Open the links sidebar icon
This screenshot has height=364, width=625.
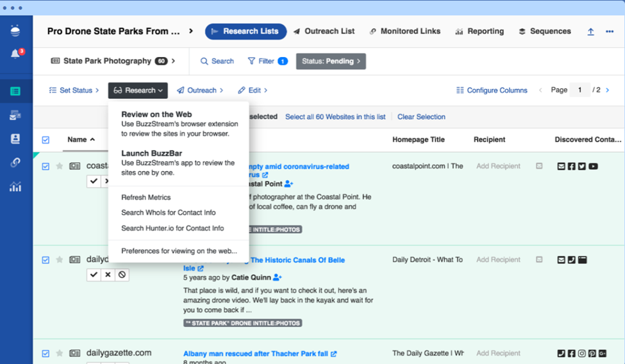(x=15, y=163)
